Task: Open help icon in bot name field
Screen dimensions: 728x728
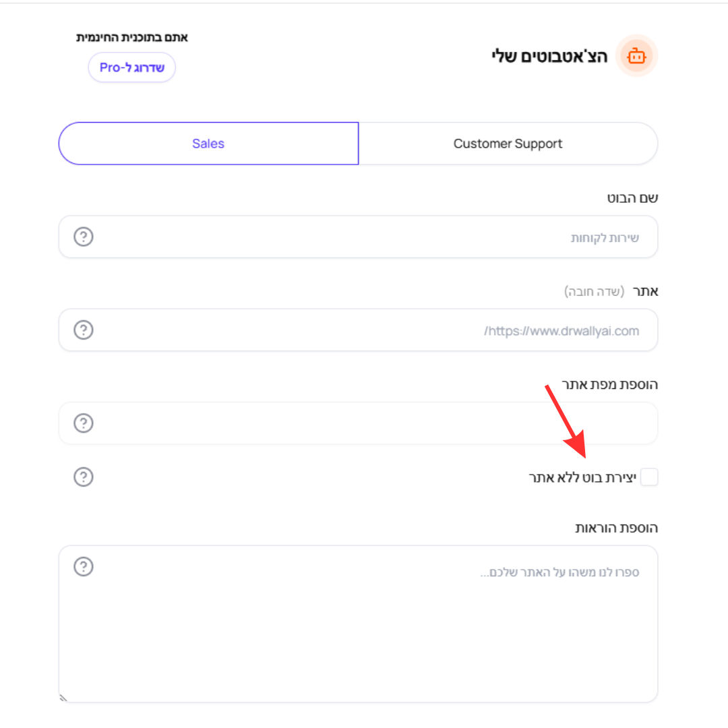Action: click(84, 237)
